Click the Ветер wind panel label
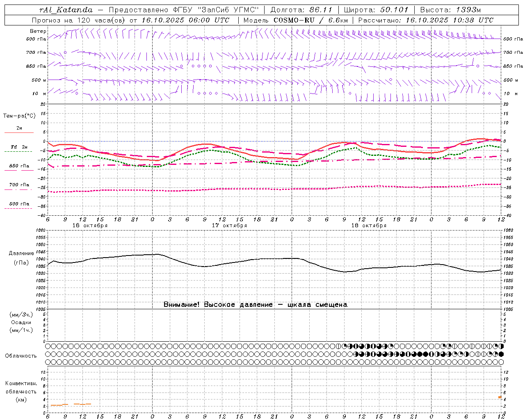The width and height of the screenshot is (525, 420). (38, 31)
